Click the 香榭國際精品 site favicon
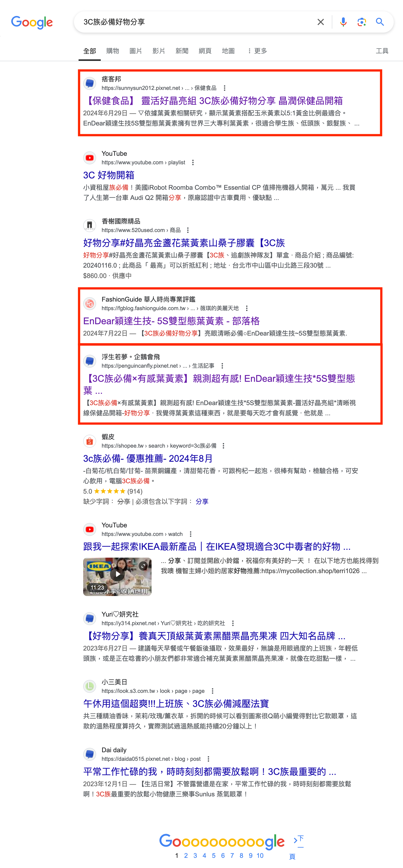 [x=90, y=225]
